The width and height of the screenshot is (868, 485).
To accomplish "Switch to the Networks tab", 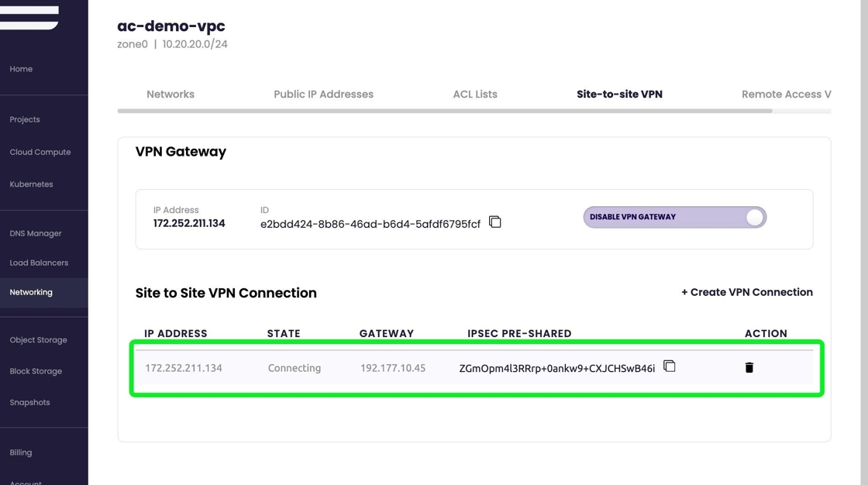I will pos(170,95).
